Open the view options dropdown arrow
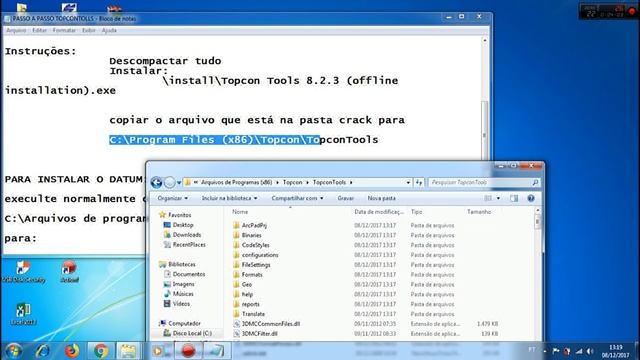The width and height of the screenshot is (640, 360). [x=498, y=198]
